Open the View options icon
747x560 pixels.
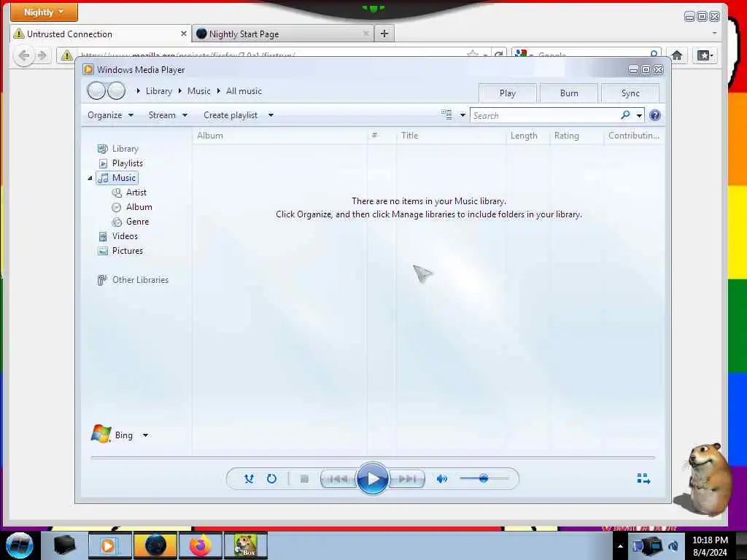(x=446, y=114)
